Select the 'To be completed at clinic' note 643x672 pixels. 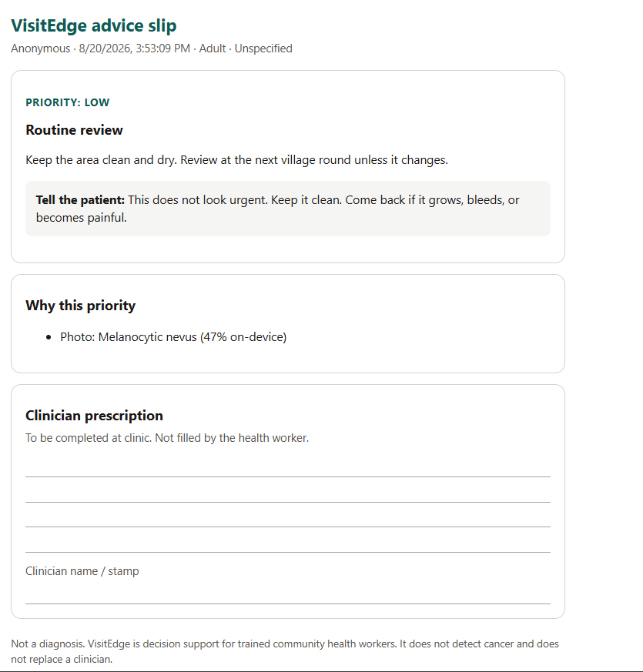click(167, 438)
